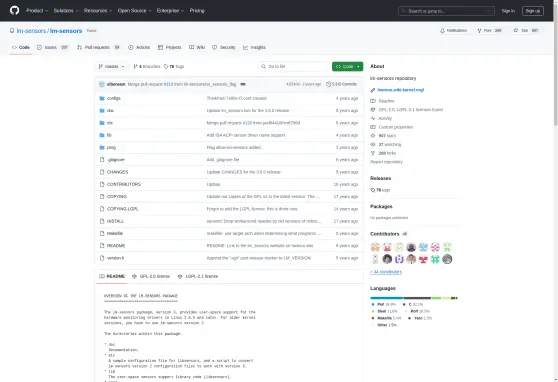Switch to the Issues tab

pyautogui.click(x=52, y=47)
